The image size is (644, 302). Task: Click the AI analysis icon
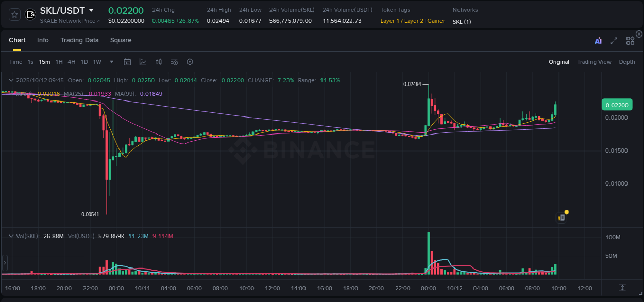tap(598, 41)
